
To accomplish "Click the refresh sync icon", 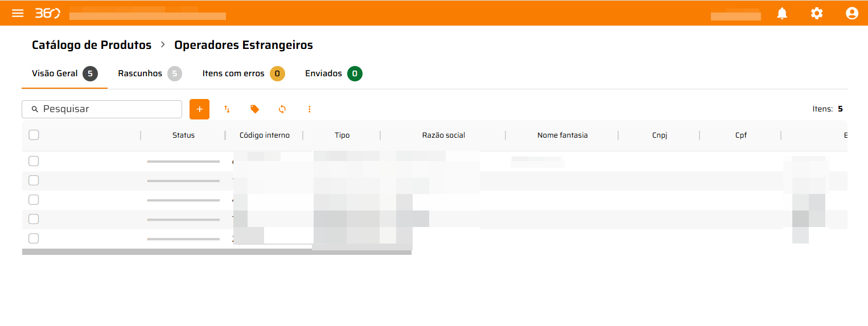I will tap(282, 109).
